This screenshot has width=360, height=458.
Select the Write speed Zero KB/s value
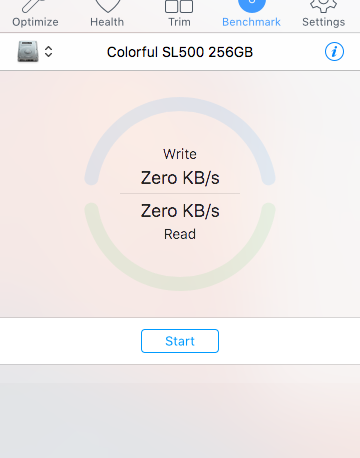(180, 178)
